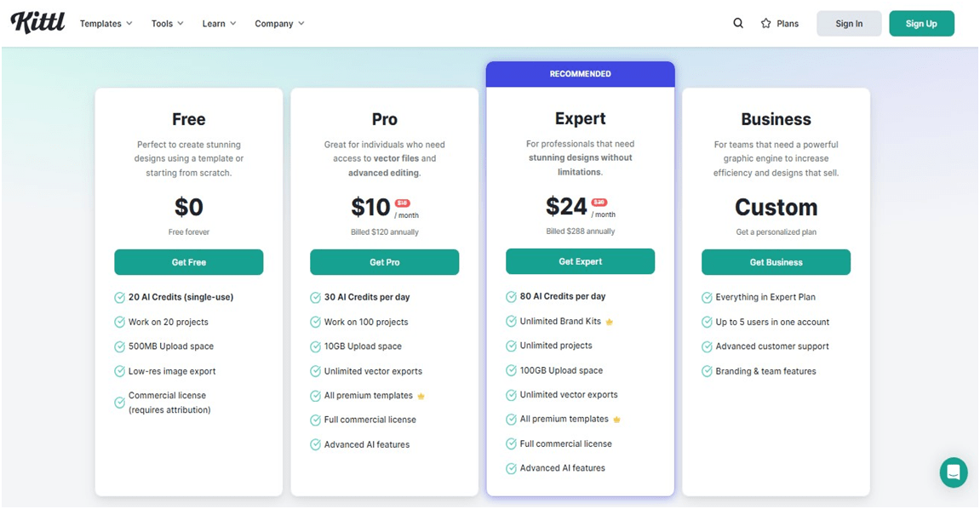980x509 pixels.
Task: Click checkmark beside 30 AI Credits per day
Action: 316,297
